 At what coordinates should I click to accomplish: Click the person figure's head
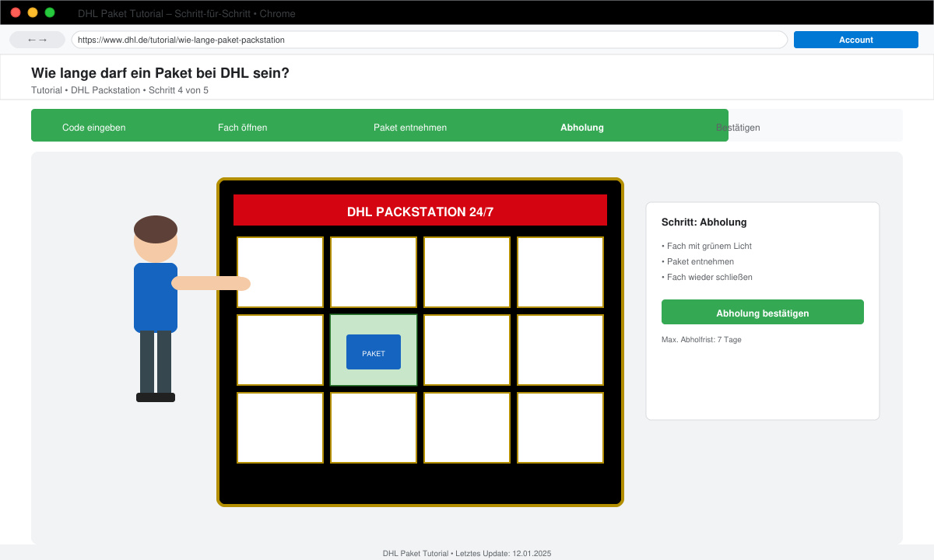point(156,239)
